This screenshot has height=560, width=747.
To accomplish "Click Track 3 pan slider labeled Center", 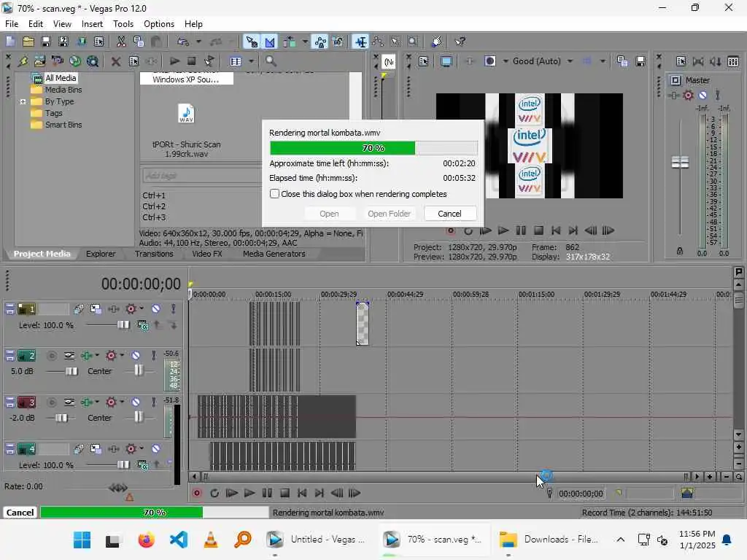I will pyautogui.click(x=138, y=417).
